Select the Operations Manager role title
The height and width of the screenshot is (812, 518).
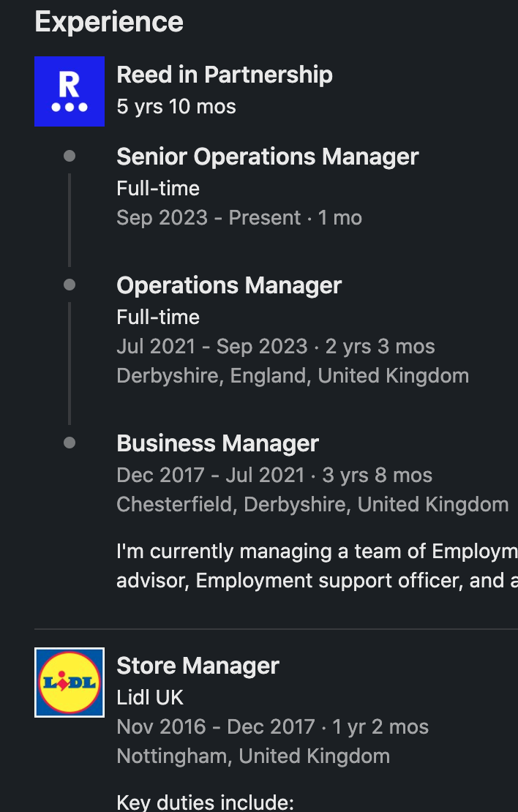229,285
